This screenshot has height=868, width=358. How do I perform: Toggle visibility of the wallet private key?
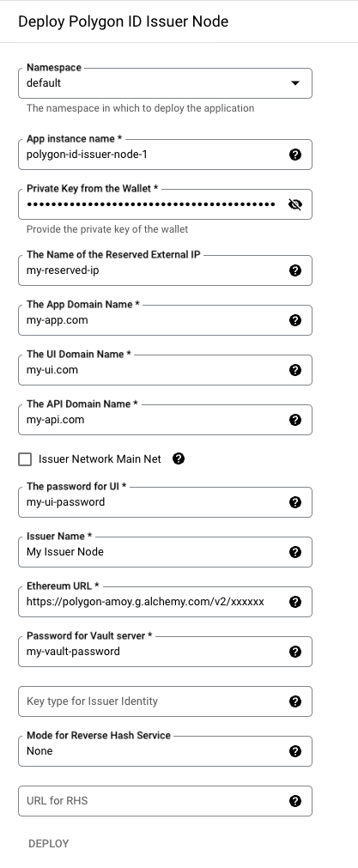[295, 204]
